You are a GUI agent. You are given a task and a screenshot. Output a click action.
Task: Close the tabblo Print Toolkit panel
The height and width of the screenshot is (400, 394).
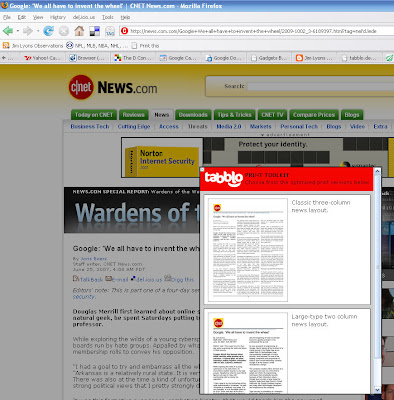(202, 170)
